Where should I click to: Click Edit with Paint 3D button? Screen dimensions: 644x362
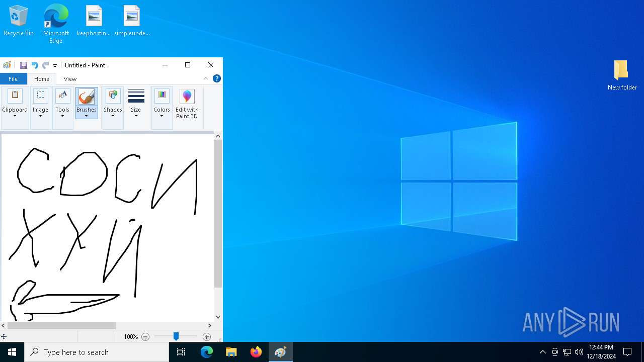pos(187,105)
